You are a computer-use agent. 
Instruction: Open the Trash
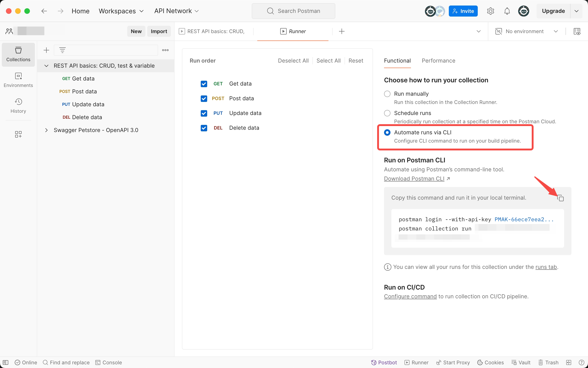coord(548,362)
